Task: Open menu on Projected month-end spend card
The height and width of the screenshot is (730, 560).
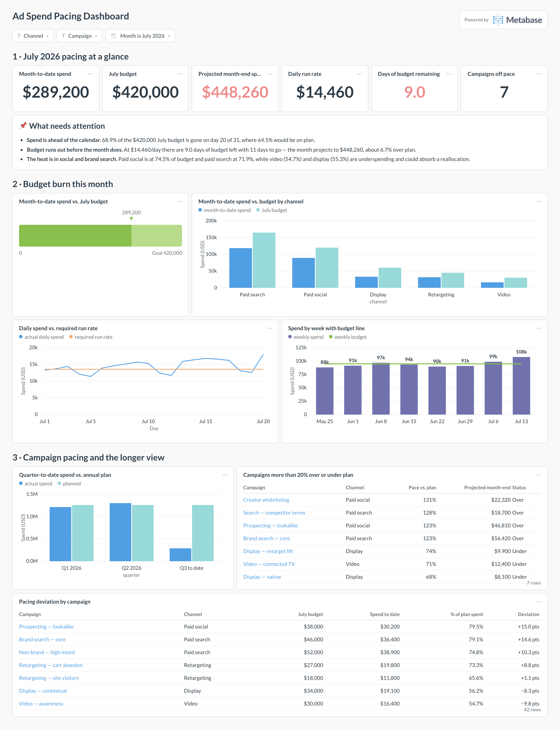Action: 270,74
